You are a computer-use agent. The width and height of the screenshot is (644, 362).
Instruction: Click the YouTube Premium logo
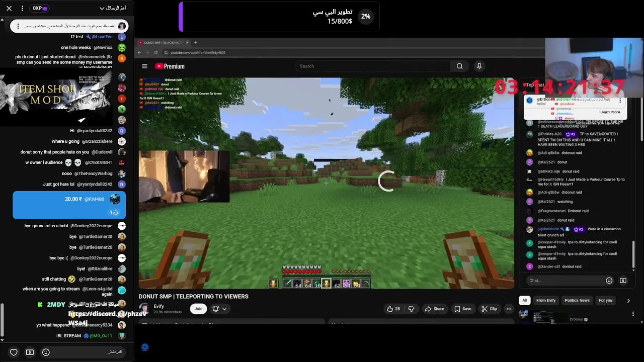click(170, 66)
